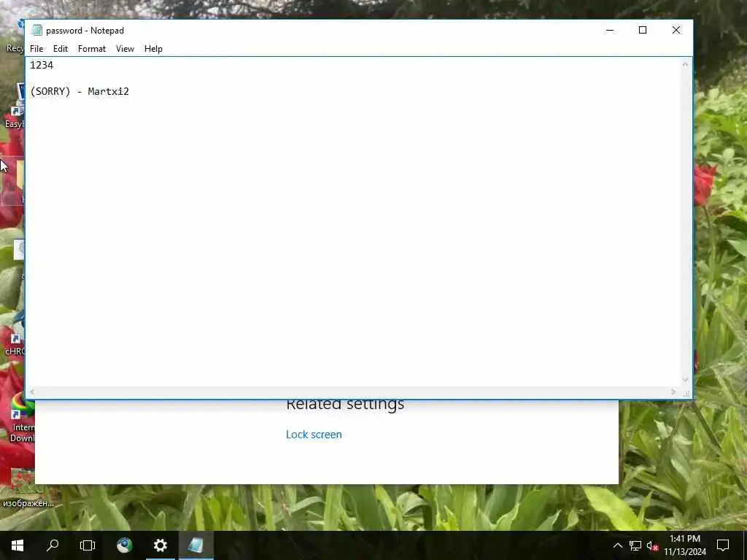Select the Internet Download desktop shortcut
The width and height of the screenshot is (747, 560).
coord(23,418)
